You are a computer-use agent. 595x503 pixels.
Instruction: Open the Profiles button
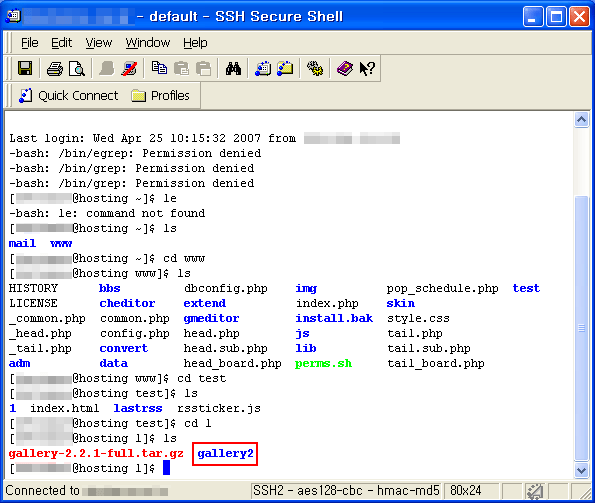point(160,96)
